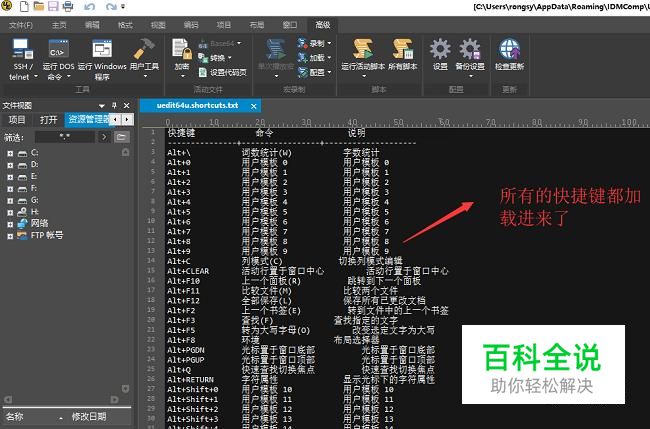Click the 筛选 filter input field

click(65, 137)
